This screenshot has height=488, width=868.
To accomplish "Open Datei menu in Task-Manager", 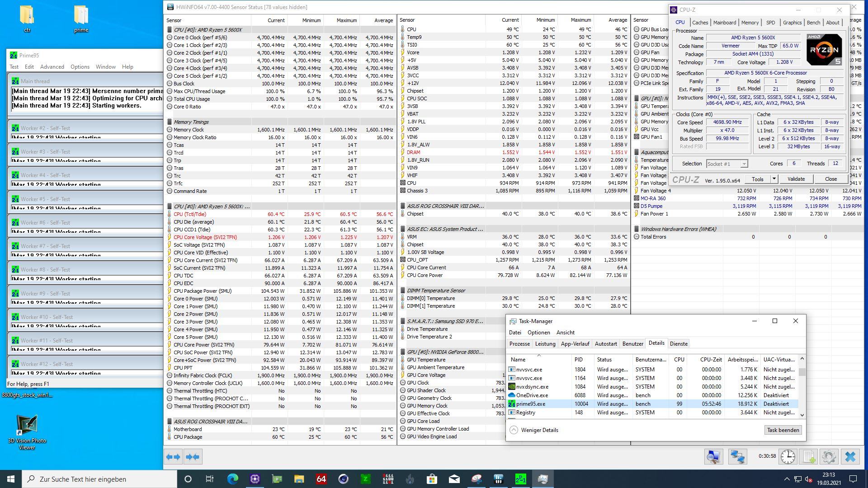I will pyautogui.click(x=515, y=332).
